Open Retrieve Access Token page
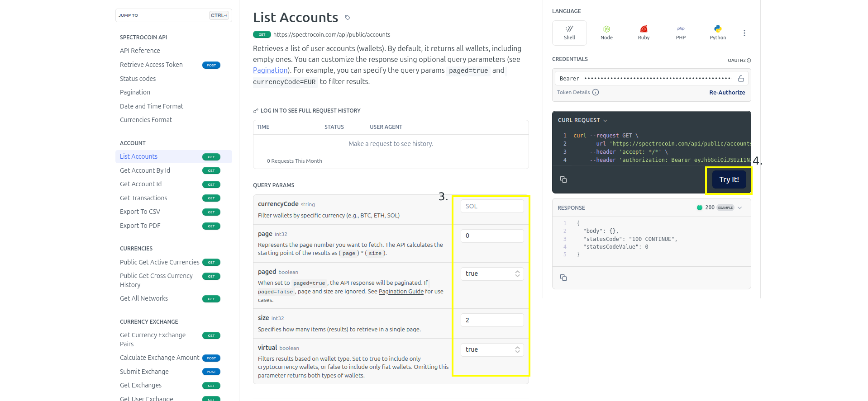 (x=170, y=65)
